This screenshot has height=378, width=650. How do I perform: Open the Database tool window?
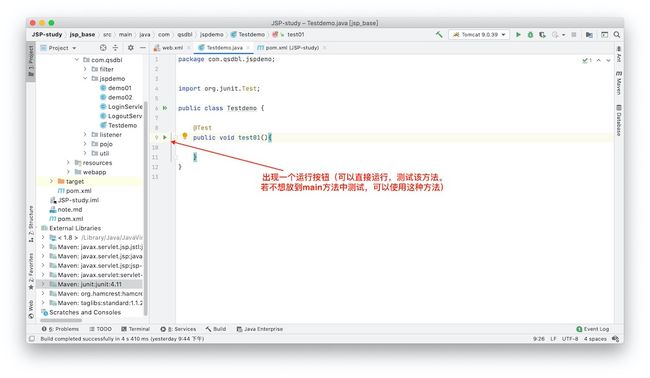pos(618,120)
